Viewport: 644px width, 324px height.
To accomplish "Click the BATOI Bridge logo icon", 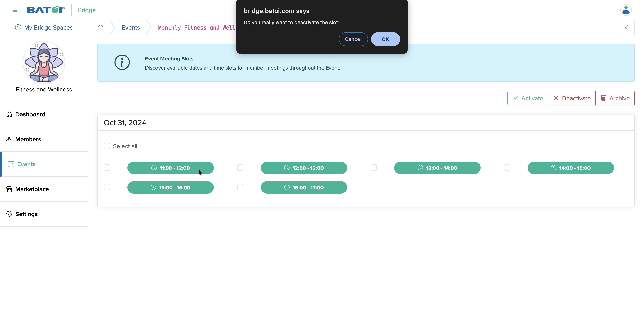I will coord(45,10).
